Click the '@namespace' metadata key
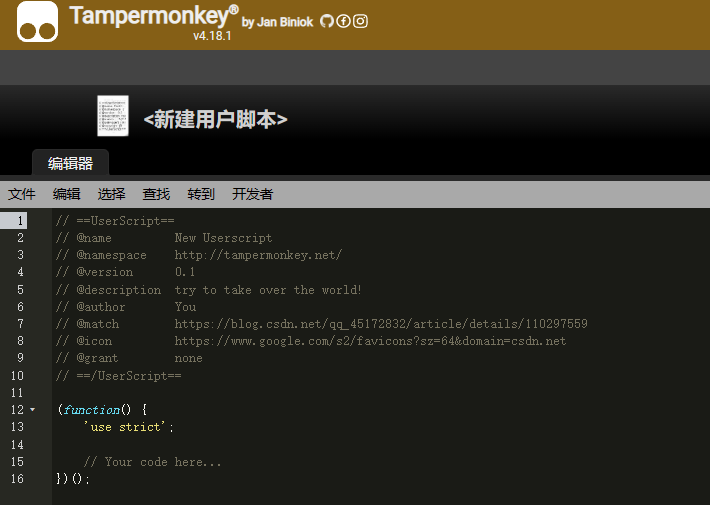 coord(111,255)
